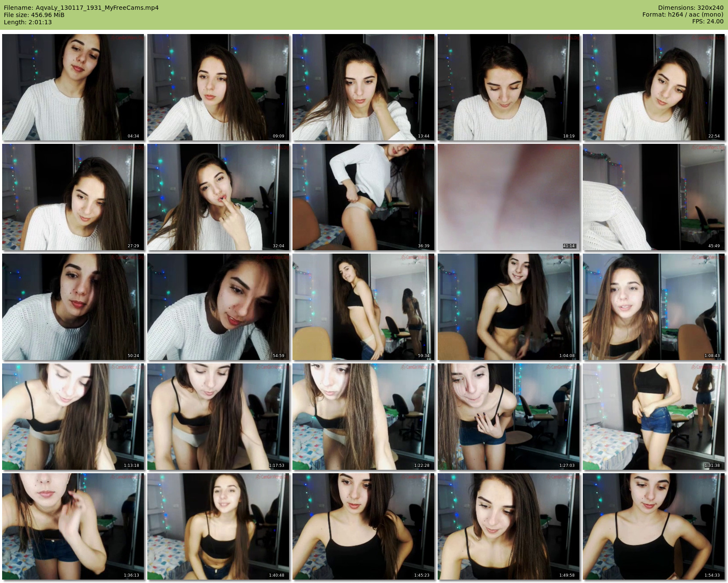The image size is (728, 583).
Task: Select the thumbnail at 27:29
Action: pos(73,197)
